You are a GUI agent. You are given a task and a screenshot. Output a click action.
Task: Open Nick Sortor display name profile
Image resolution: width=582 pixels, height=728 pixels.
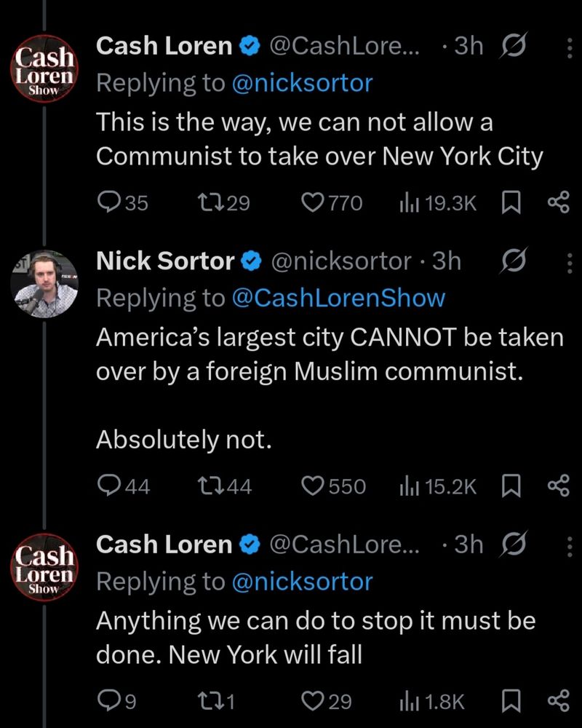pos(165,261)
